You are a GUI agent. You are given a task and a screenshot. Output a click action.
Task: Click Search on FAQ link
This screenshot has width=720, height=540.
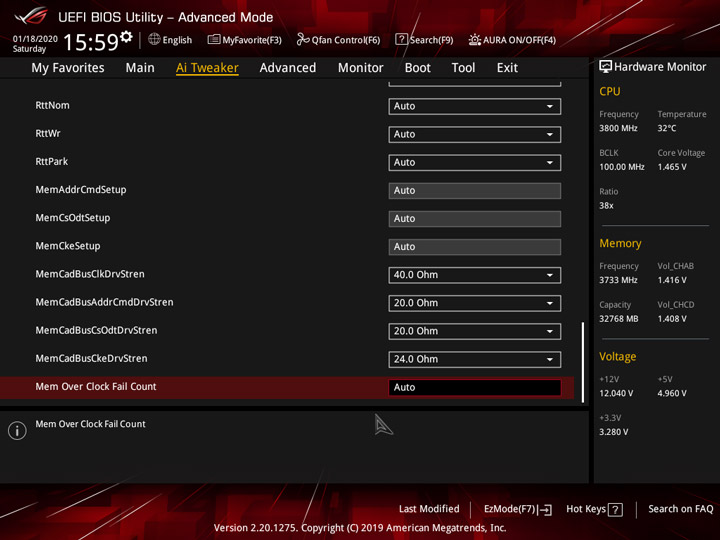pos(681,509)
